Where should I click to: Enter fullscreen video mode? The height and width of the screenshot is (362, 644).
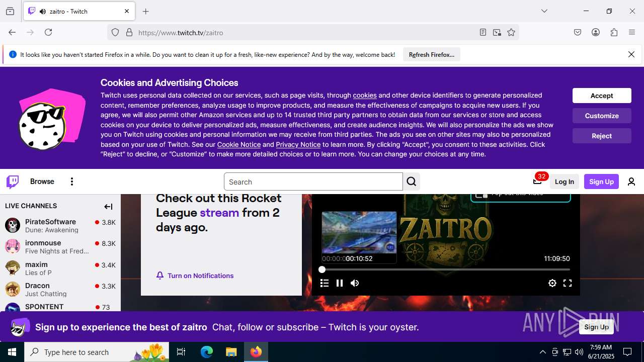(x=568, y=283)
